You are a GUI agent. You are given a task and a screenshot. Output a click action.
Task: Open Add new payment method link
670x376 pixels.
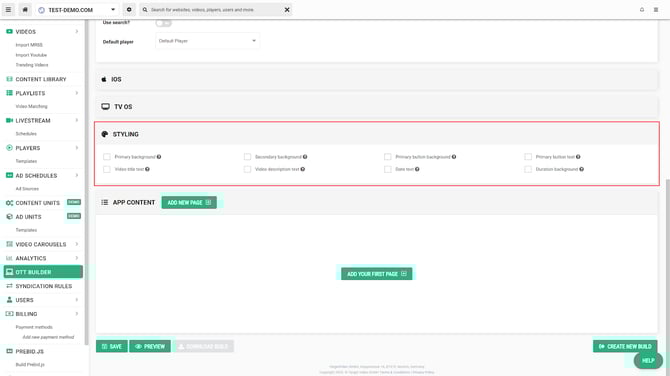[x=48, y=337]
